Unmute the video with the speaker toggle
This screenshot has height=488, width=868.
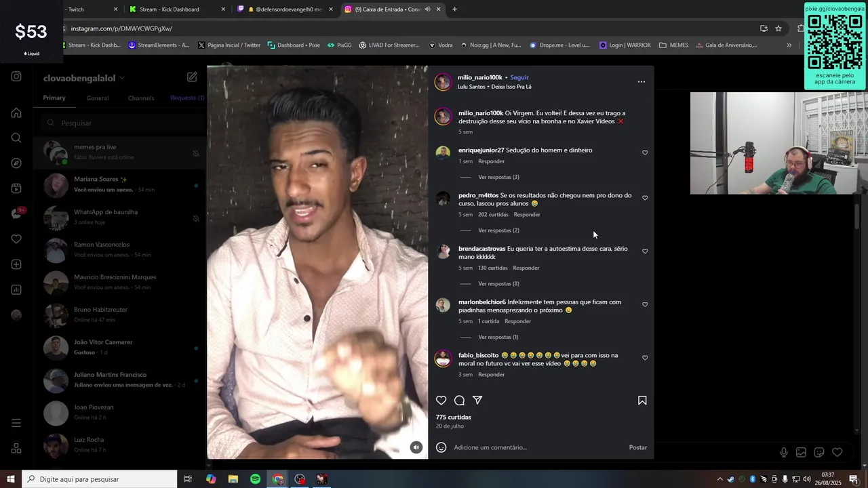coord(416,447)
